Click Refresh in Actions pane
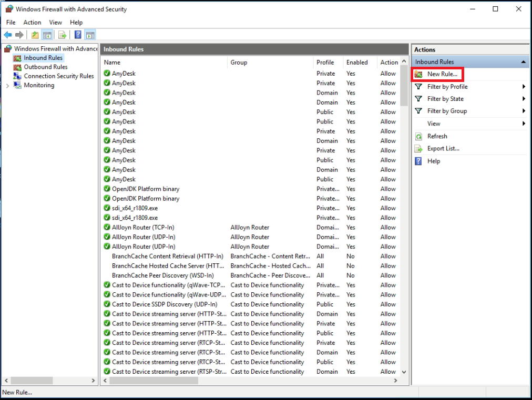Viewport: 532px width, 400px height. 437,136
